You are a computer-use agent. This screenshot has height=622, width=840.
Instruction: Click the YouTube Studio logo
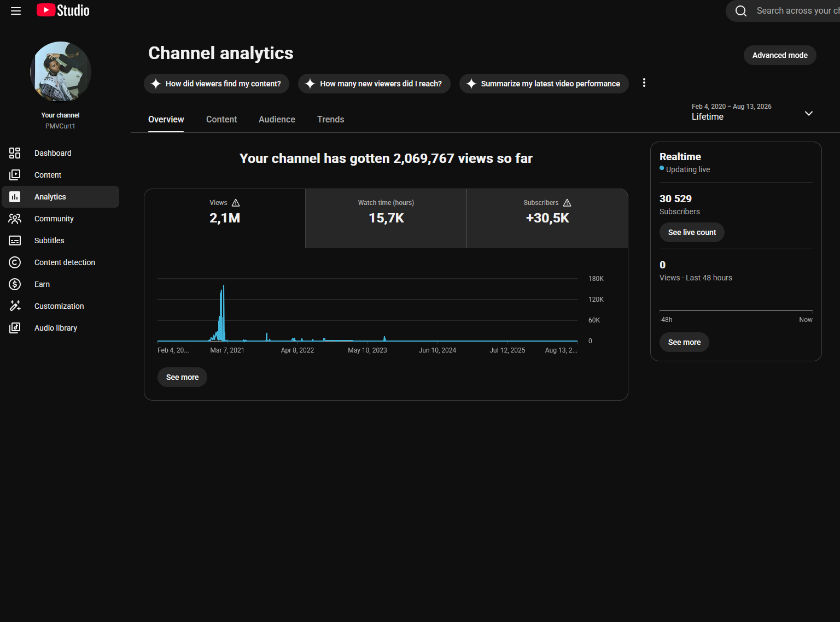[x=63, y=10]
